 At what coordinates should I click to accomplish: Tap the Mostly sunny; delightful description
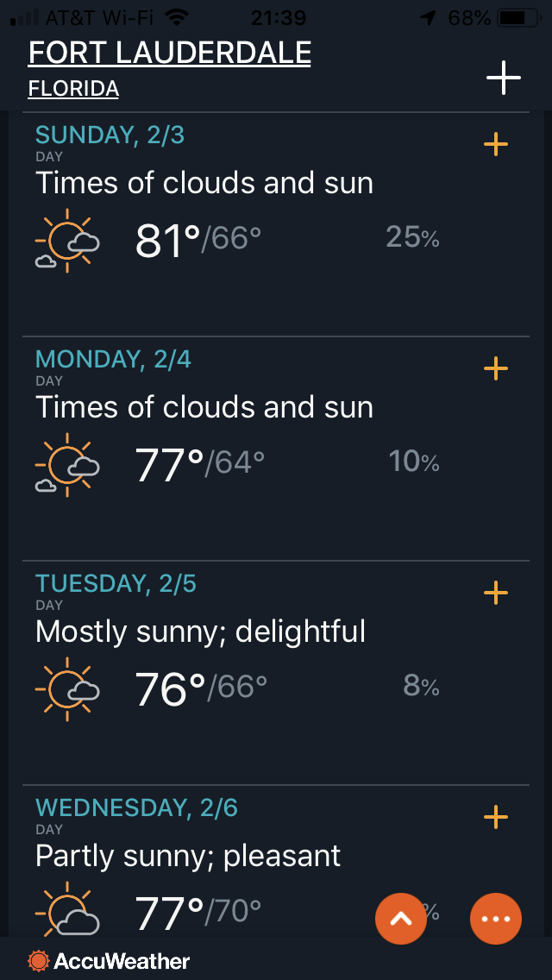click(x=201, y=631)
